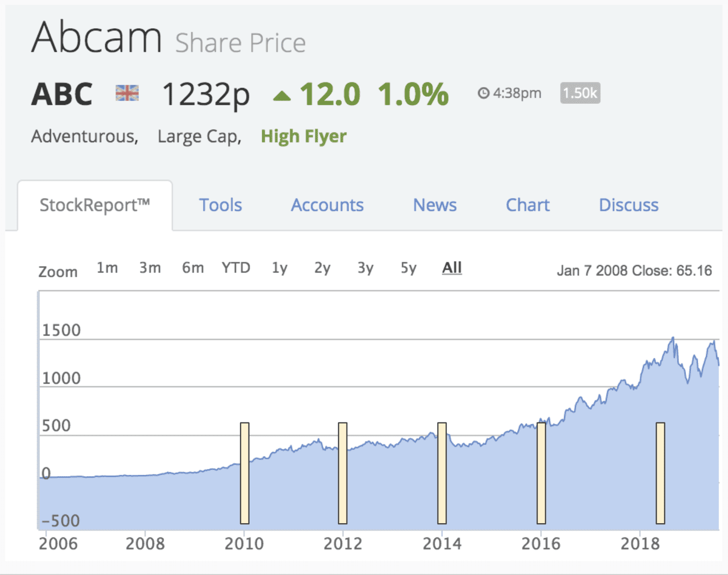The image size is (728, 575).
Task: Set chart zoom to 1m
Action: 107,267
